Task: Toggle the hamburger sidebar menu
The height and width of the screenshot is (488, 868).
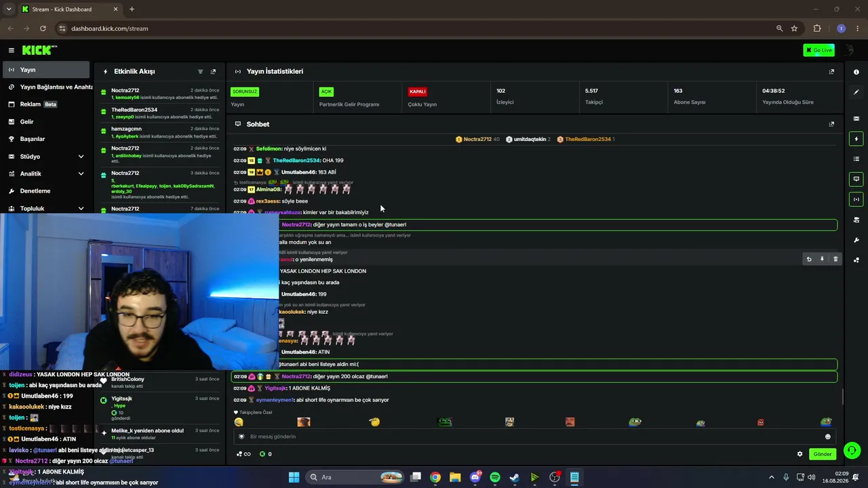Action: 11,50
